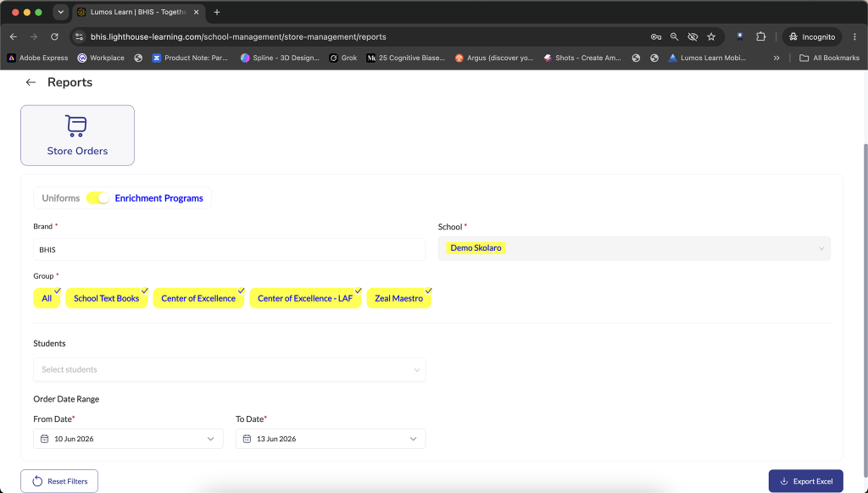Click the browser back button
Image resolution: width=868 pixels, height=493 pixels.
(x=14, y=36)
